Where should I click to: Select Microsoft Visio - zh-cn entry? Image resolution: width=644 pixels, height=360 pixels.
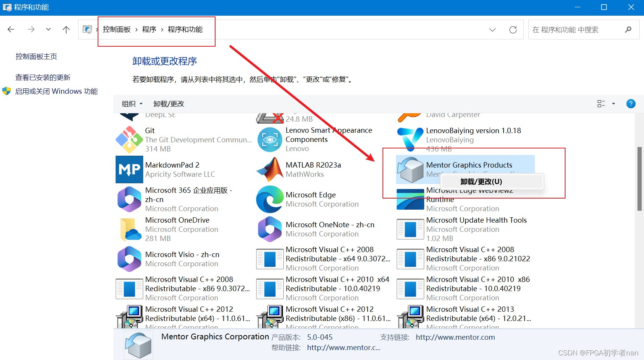tap(182, 254)
